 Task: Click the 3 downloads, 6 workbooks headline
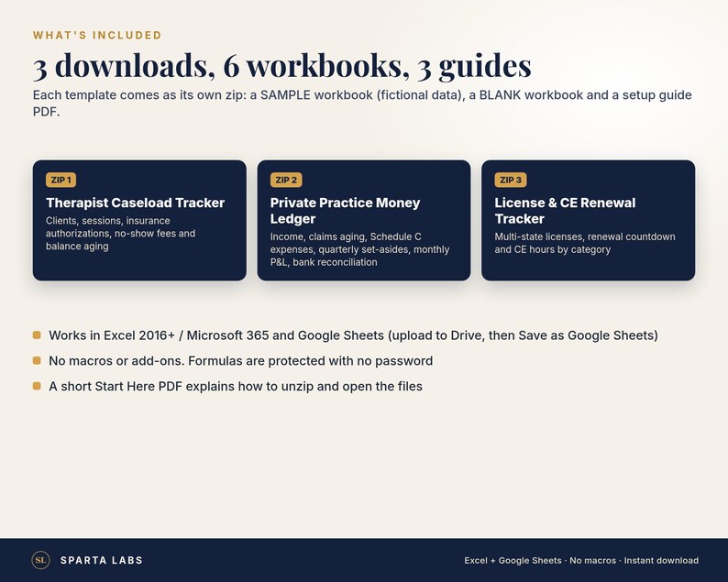pos(282,65)
